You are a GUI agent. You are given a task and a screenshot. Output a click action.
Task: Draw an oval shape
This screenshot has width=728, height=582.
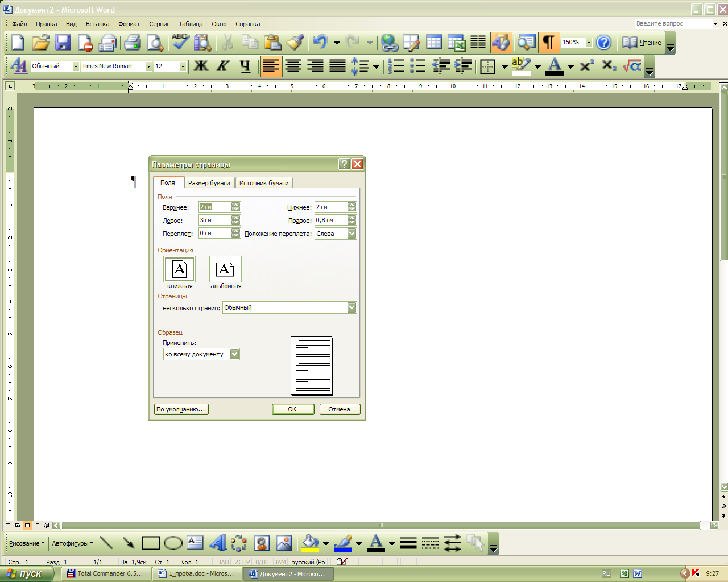[x=173, y=543]
